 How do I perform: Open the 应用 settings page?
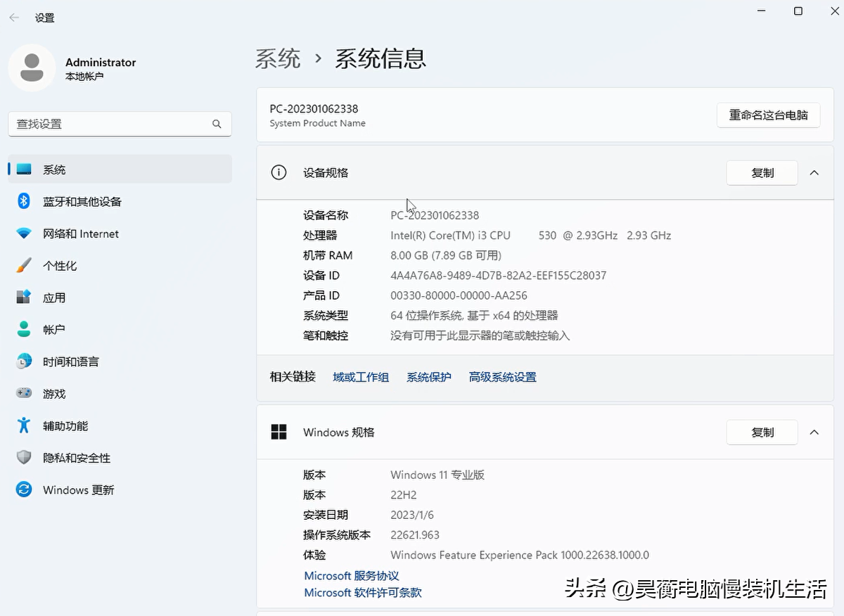[x=120, y=298]
